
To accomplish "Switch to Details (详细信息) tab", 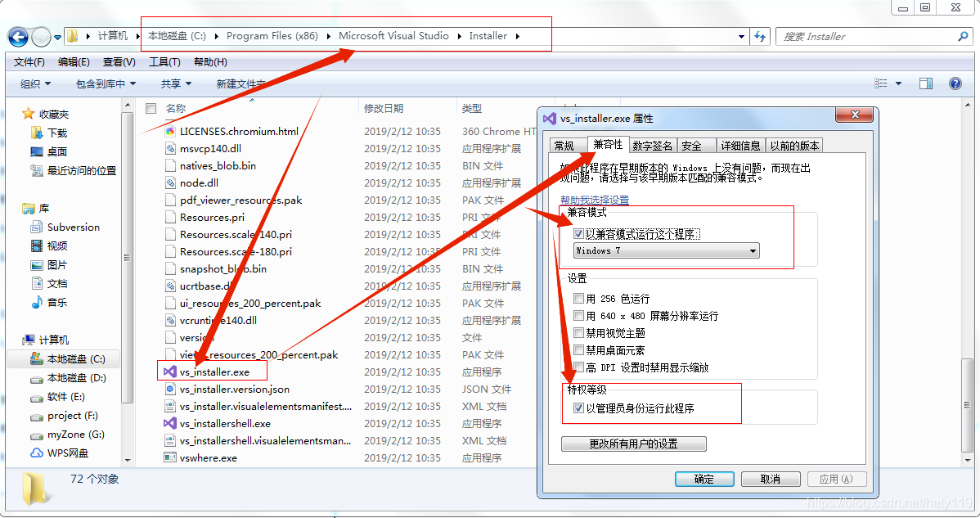I will pos(740,146).
